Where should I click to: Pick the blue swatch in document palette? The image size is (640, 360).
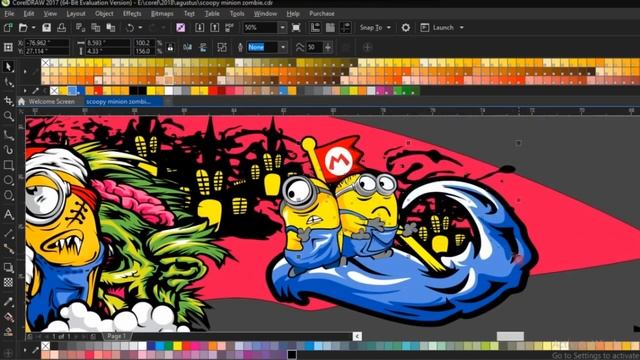72,91
